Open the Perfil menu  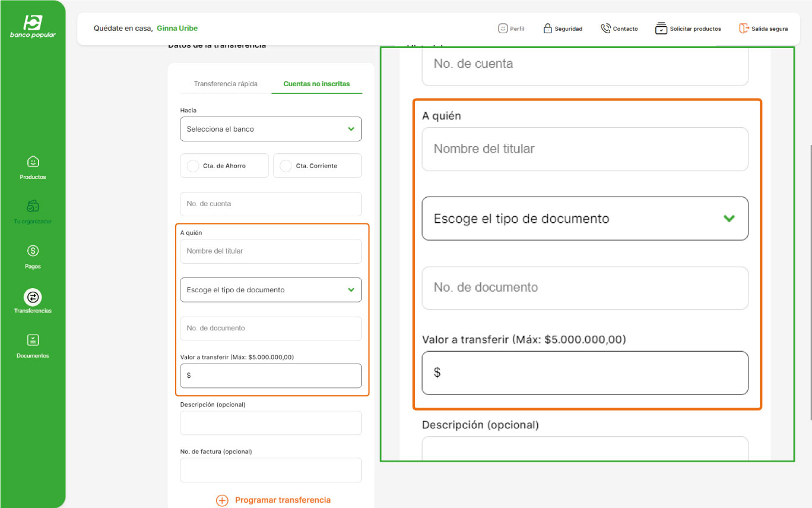(512, 28)
